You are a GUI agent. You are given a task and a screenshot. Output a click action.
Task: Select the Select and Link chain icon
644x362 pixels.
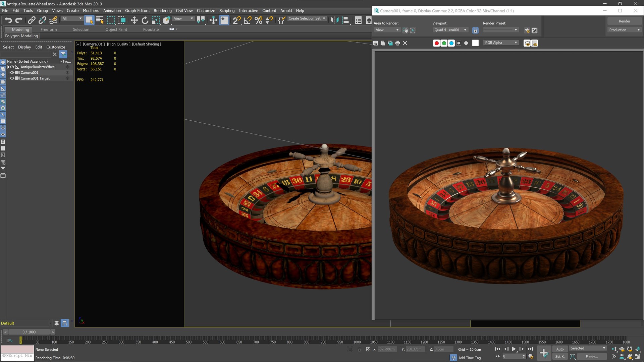pyautogui.click(x=32, y=20)
